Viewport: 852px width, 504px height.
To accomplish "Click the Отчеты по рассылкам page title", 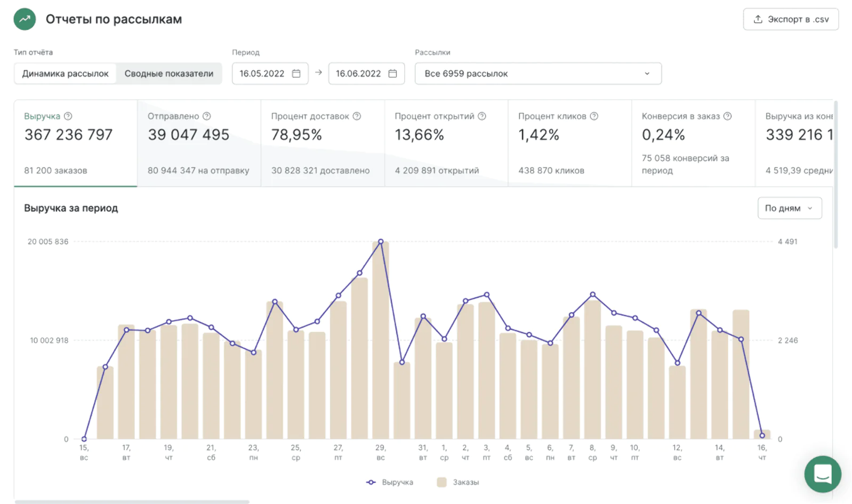I will pyautogui.click(x=114, y=19).
